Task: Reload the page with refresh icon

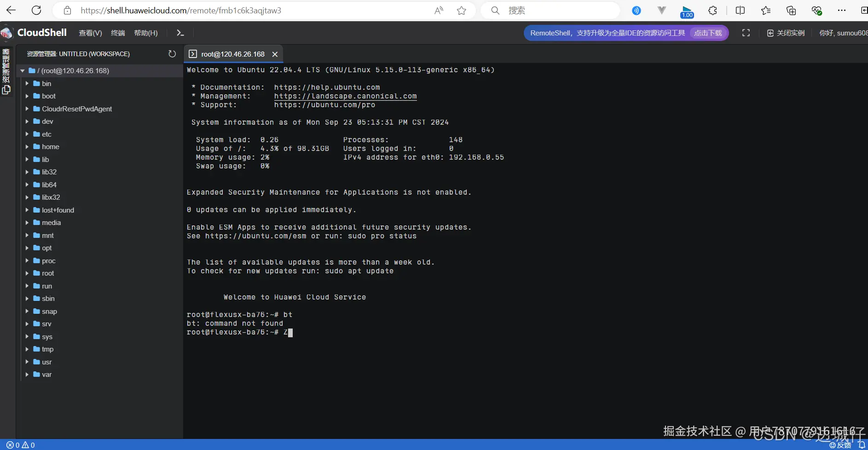Action: click(x=36, y=10)
